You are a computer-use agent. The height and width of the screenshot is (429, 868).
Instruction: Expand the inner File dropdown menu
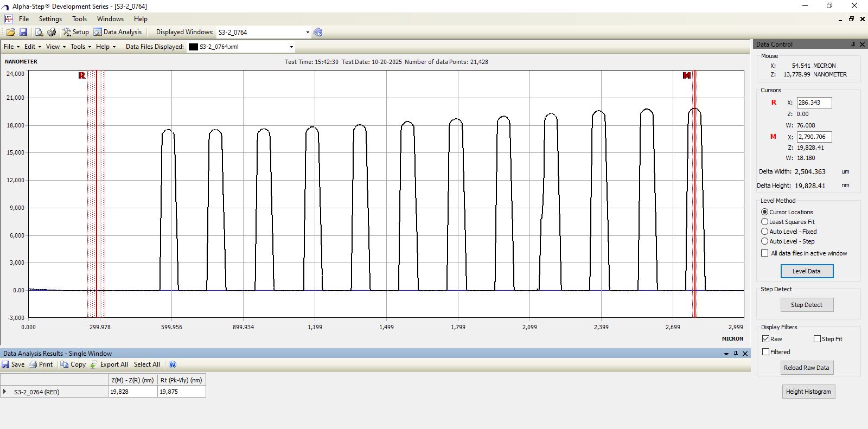coord(11,47)
